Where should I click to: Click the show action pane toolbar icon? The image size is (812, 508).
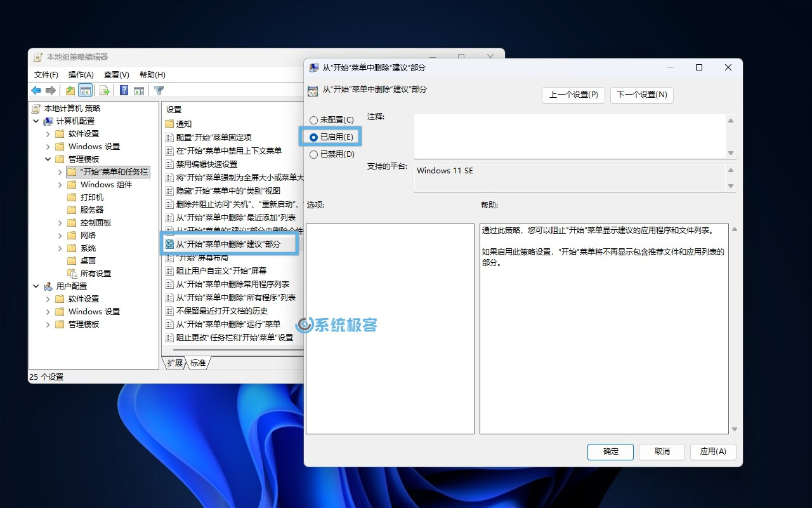pyautogui.click(x=139, y=90)
